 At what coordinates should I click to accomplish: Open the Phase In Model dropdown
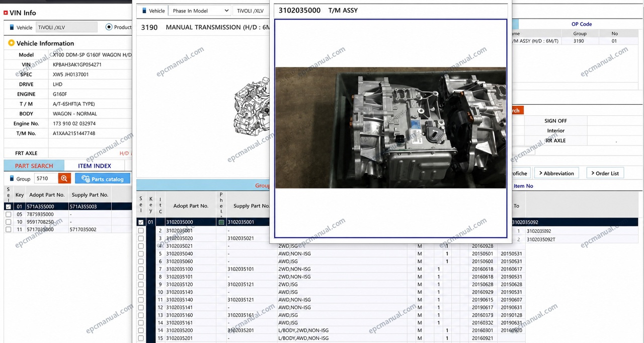(200, 11)
